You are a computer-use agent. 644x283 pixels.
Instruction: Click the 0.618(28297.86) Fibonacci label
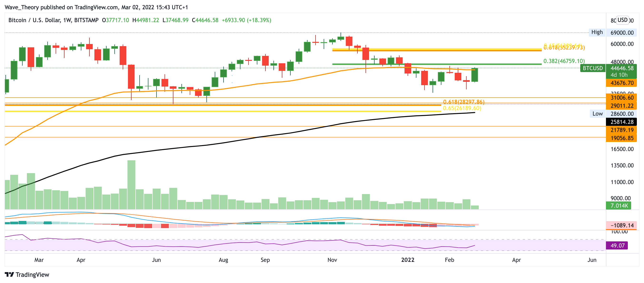coord(463,102)
